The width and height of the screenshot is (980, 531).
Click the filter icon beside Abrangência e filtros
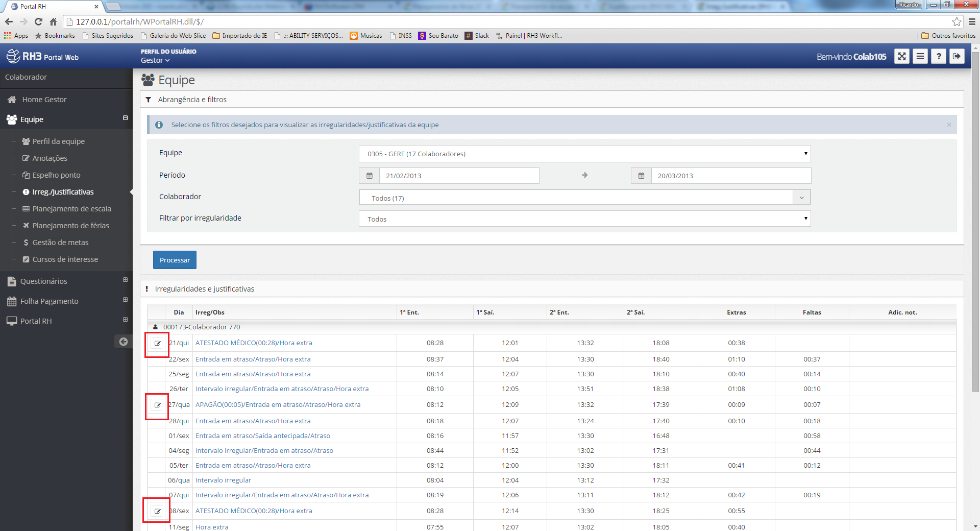pyautogui.click(x=149, y=100)
